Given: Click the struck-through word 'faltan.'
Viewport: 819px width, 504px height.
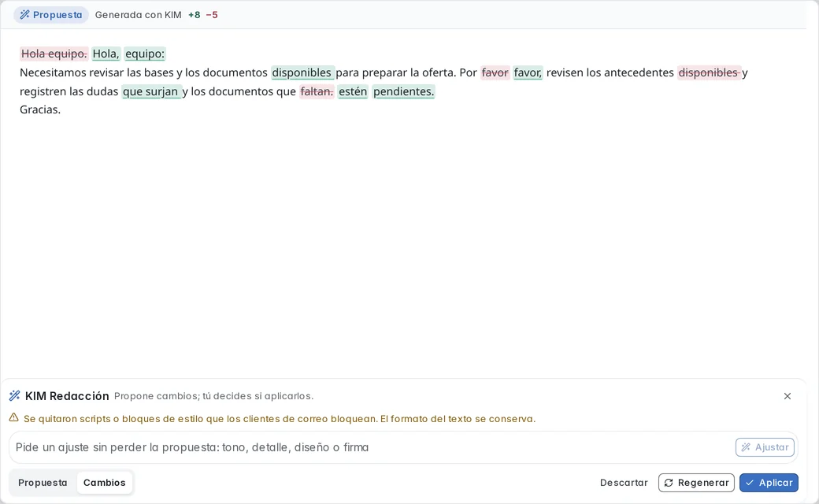Looking at the screenshot, I should coord(317,91).
